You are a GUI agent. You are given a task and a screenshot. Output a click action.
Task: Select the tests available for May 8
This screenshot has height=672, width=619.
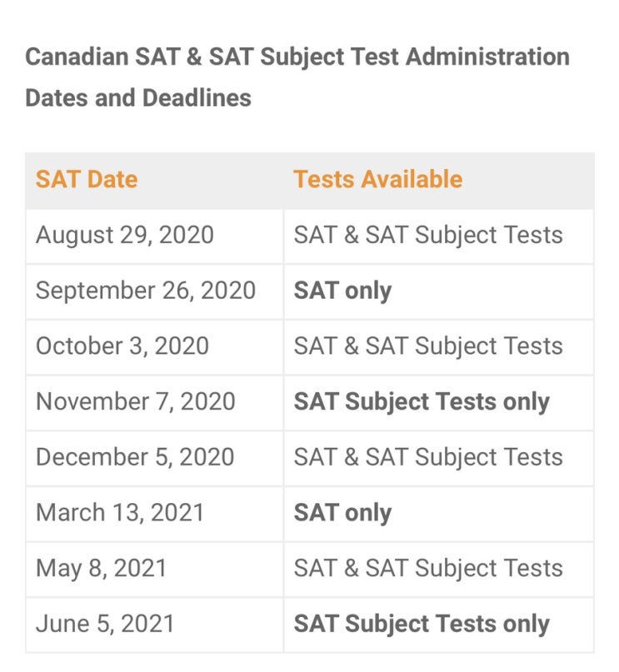click(x=428, y=568)
